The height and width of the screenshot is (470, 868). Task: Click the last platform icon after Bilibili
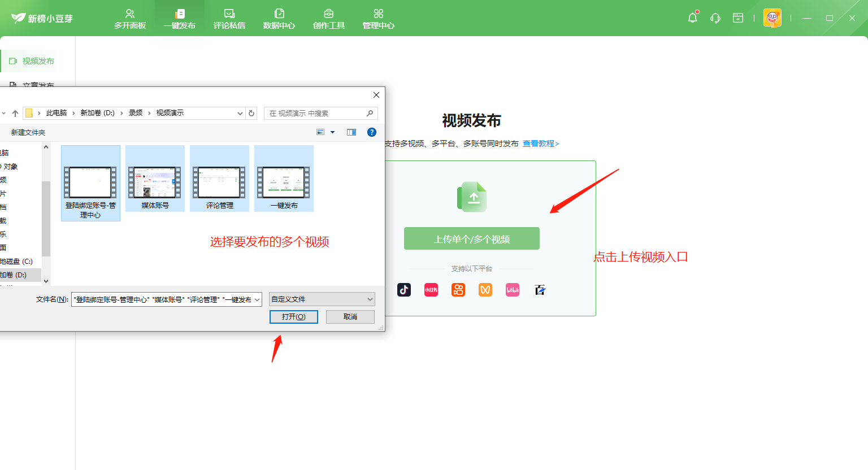point(540,290)
